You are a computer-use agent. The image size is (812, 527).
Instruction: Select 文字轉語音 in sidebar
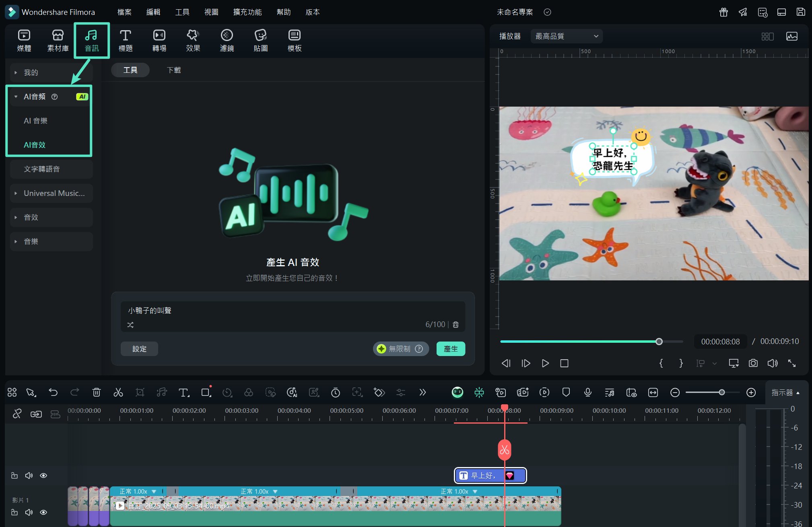coord(52,169)
